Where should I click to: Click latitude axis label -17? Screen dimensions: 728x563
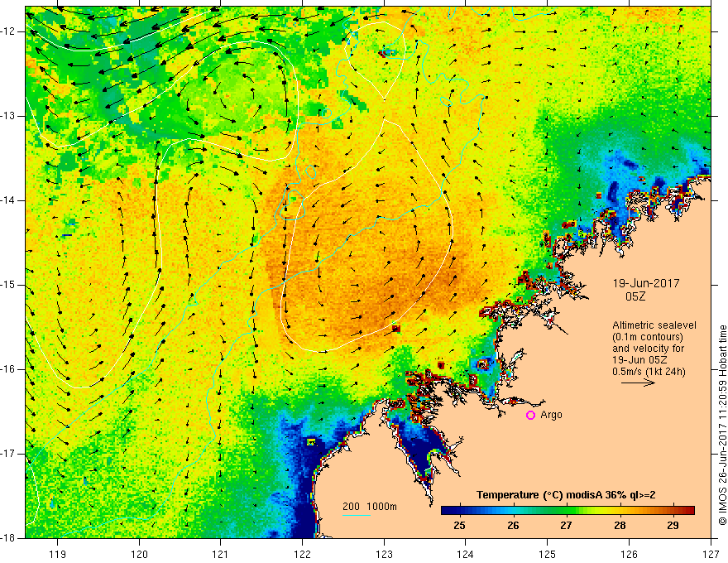(8, 454)
